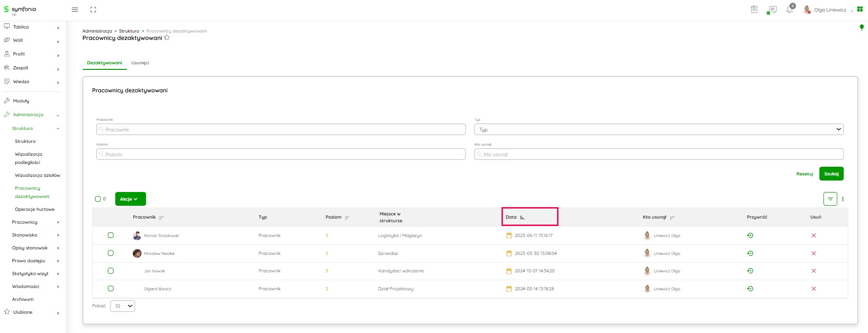This screenshot has width=868, height=333.
Task: Restore employee Roman Śniadowski
Action: point(750,236)
